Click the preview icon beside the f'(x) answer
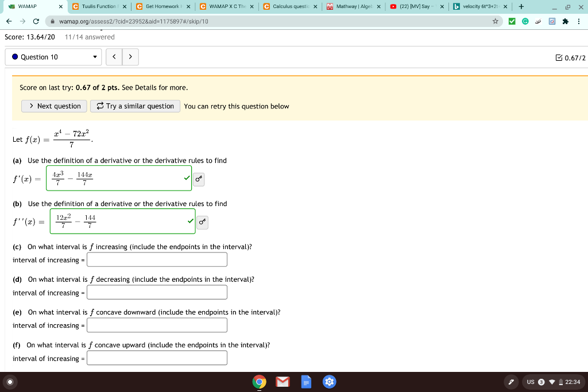588x392 pixels. (199, 179)
